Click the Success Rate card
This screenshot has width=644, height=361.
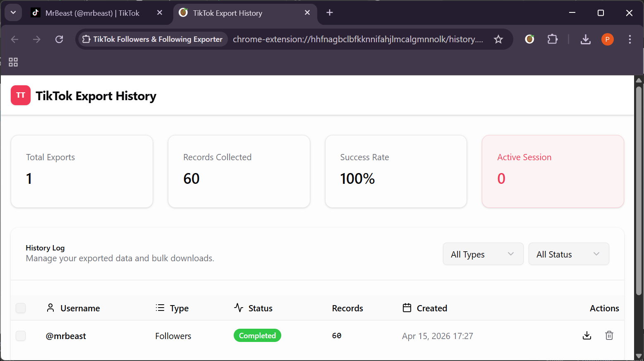(396, 171)
